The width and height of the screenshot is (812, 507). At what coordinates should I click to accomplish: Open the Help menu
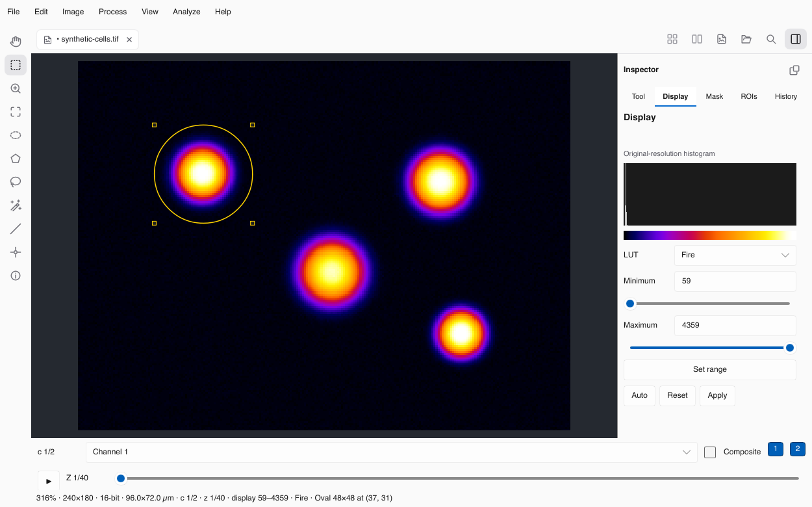pyautogui.click(x=223, y=12)
